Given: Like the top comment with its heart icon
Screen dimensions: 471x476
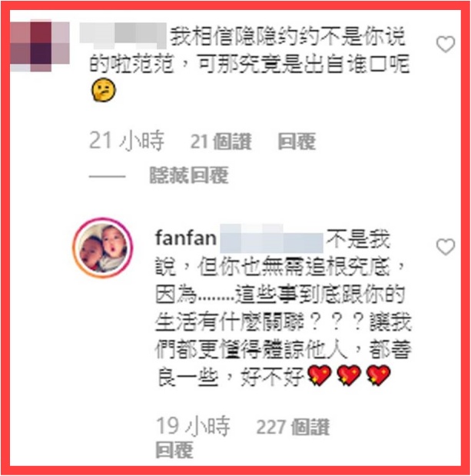Looking at the screenshot, I should click(446, 44).
